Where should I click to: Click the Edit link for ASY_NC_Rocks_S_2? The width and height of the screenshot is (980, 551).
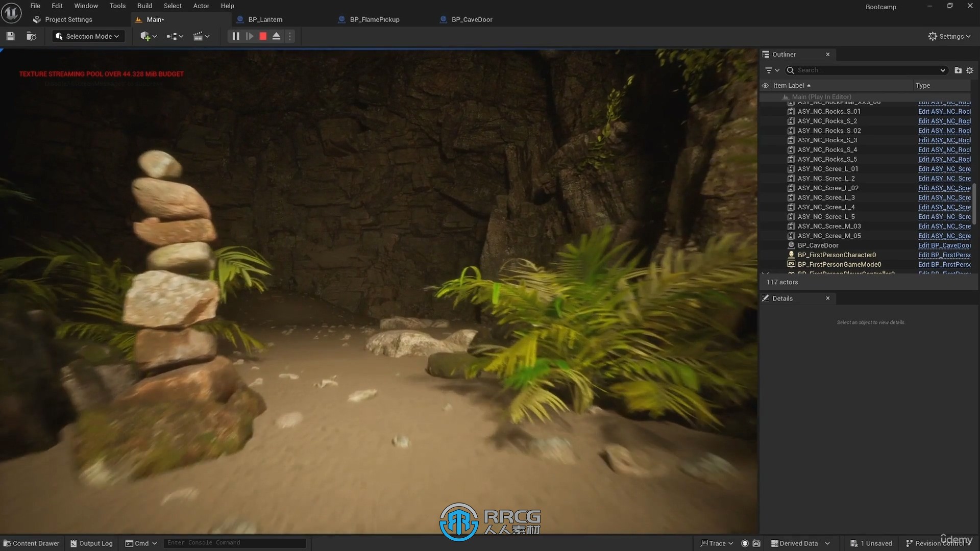click(x=944, y=121)
